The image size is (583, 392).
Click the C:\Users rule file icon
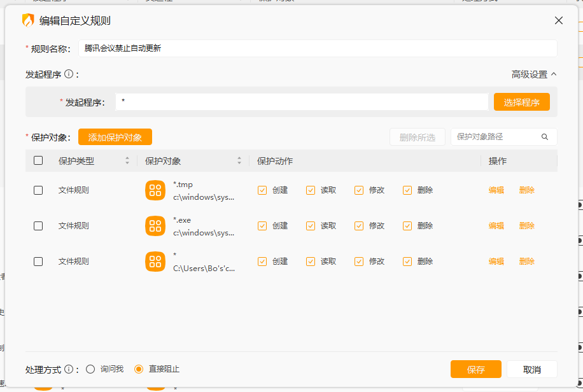pos(155,262)
